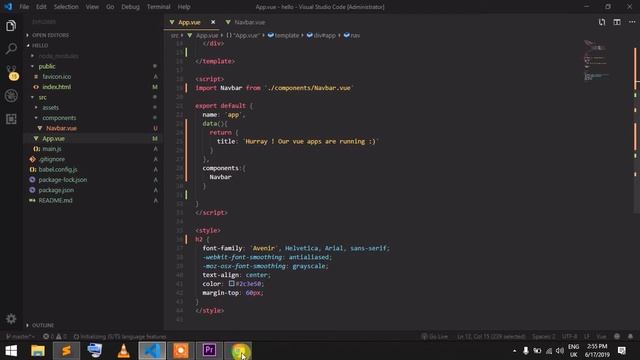Open the Terminal menu

[159, 7]
